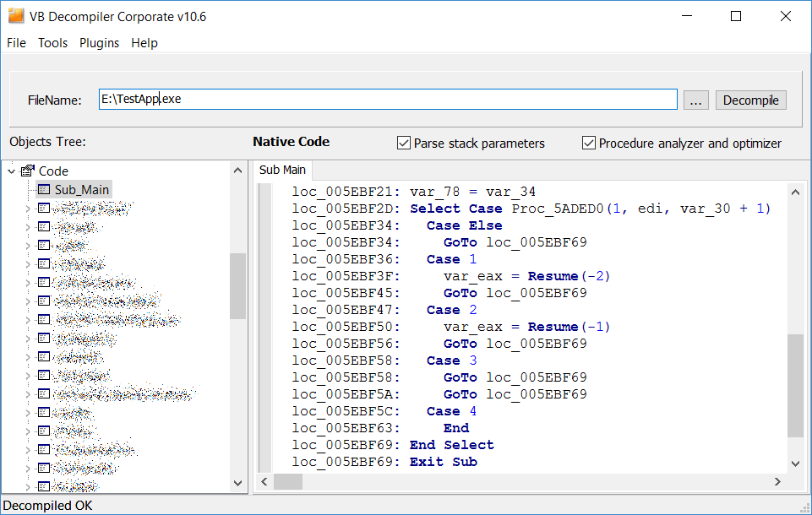
Task: Click the 'Case 4' line
Action: [384, 411]
